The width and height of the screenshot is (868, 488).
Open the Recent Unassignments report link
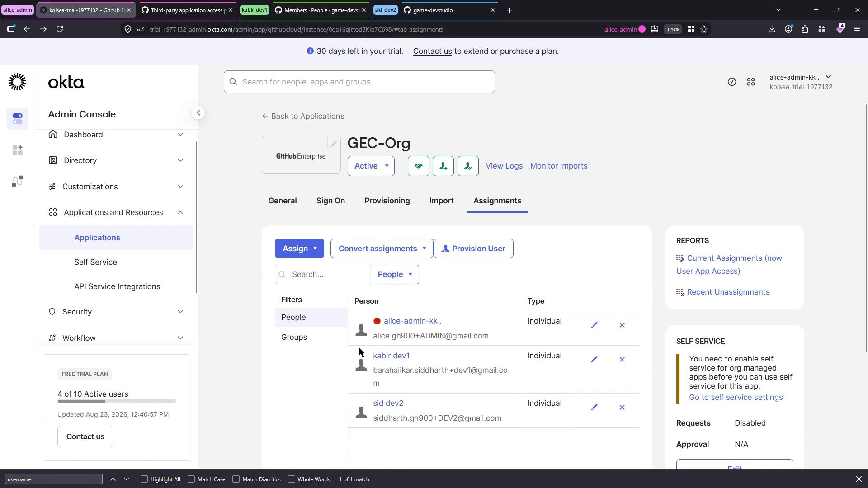[x=728, y=292]
